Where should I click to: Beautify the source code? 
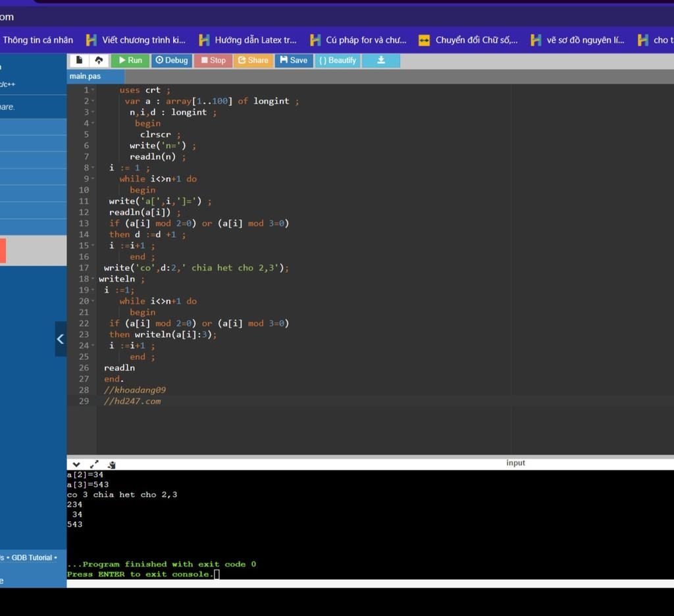(338, 60)
